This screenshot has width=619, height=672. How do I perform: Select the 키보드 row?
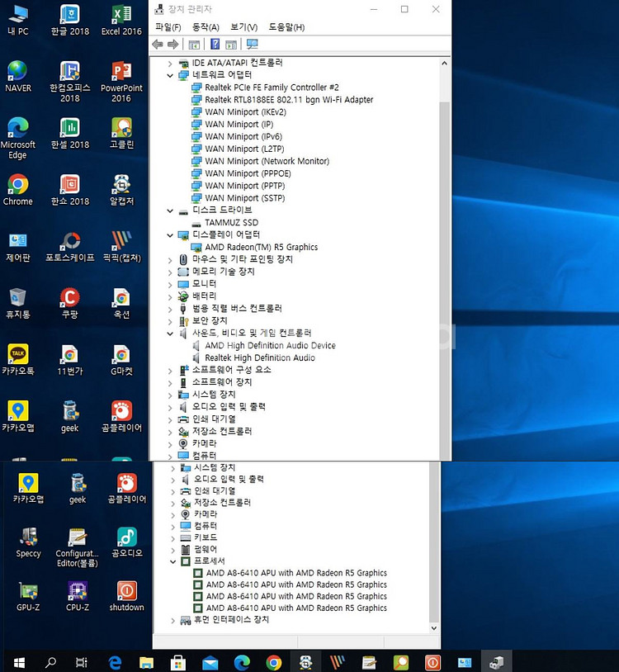pos(206,537)
